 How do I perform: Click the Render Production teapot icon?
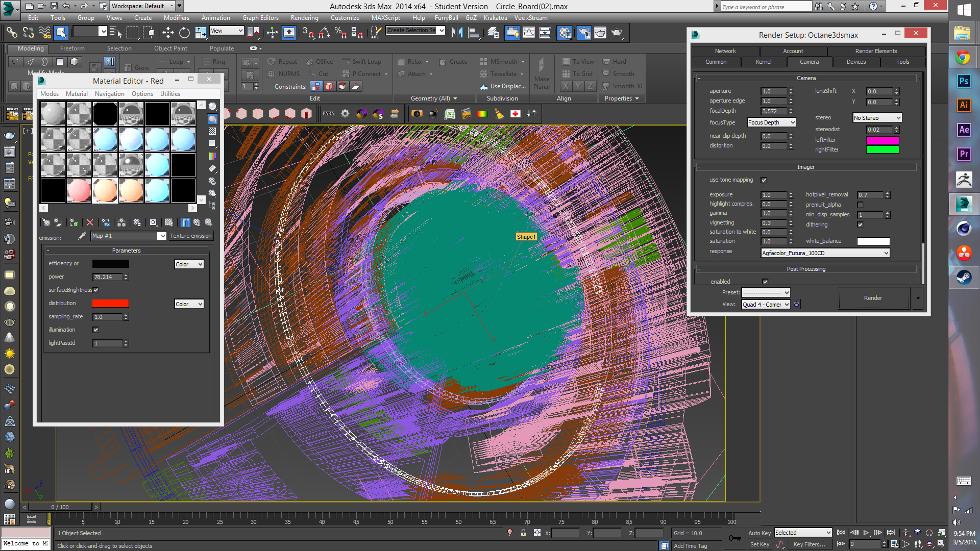(617, 33)
